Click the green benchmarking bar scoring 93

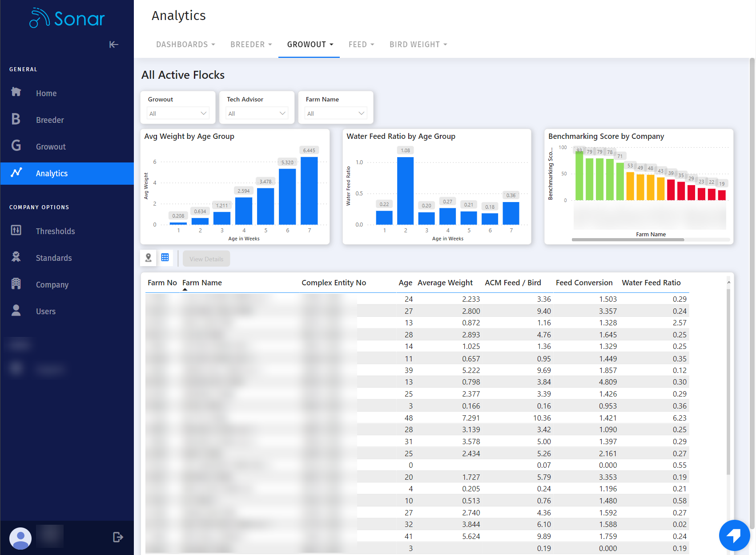coord(579,175)
